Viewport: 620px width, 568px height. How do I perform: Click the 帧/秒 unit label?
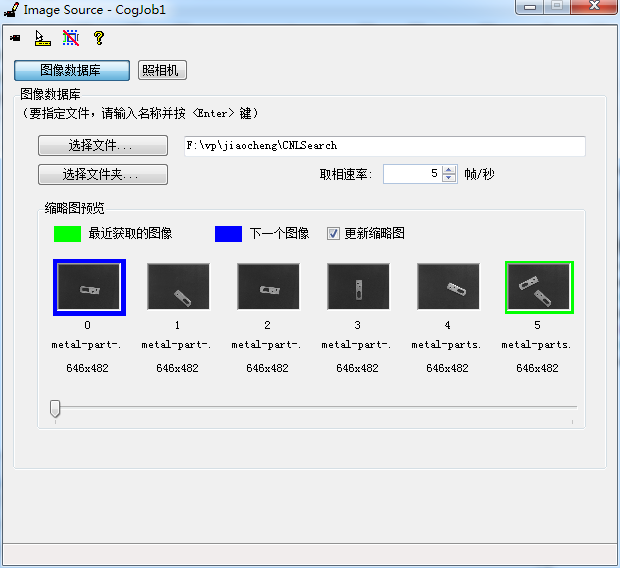click(479, 174)
